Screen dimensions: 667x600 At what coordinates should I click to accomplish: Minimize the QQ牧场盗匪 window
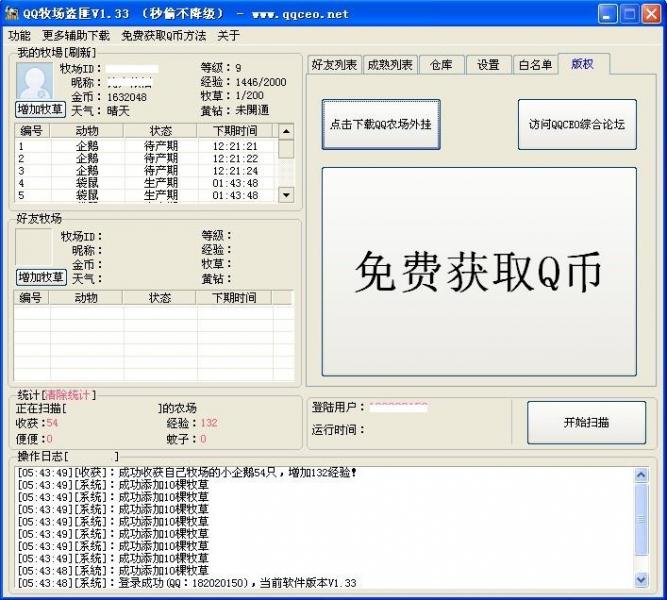607,14
